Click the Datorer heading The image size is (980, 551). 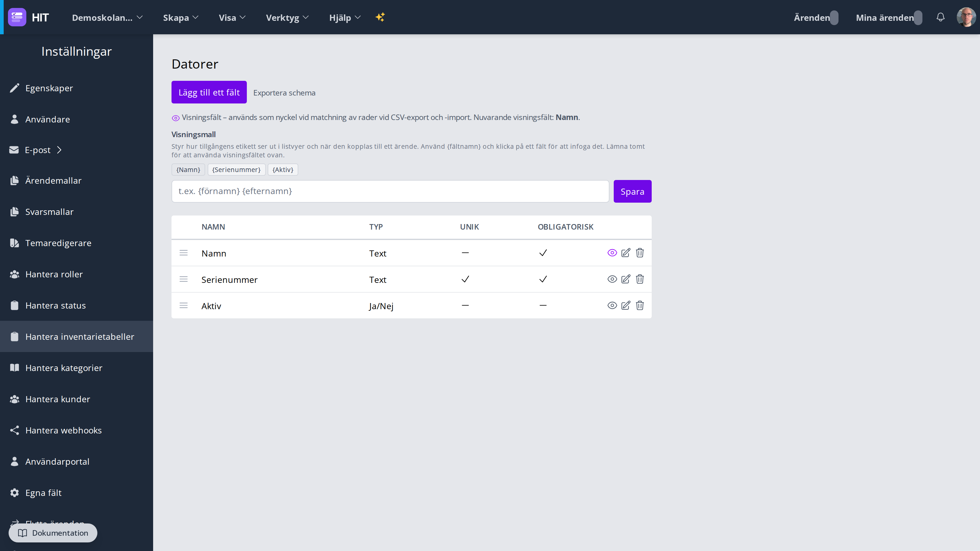[195, 64]
